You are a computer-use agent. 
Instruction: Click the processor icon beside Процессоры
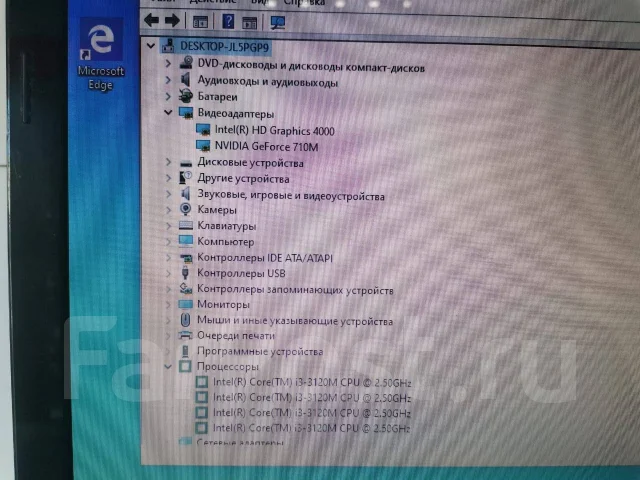(185, 366)
